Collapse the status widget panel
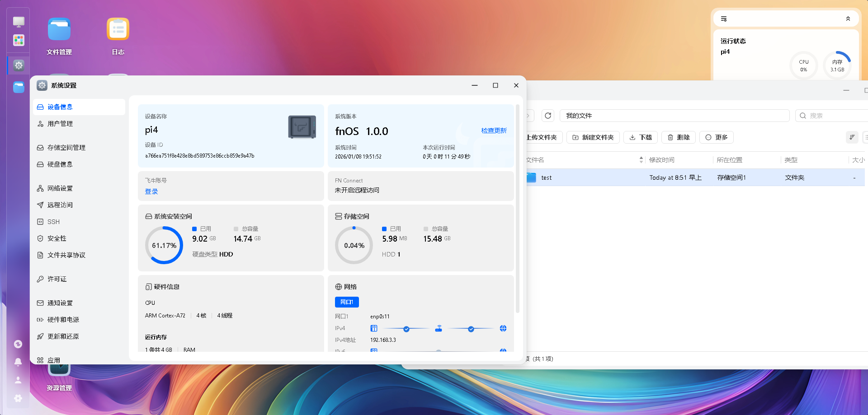The image size is (868, 415). pyautogui.click(x=848, y=19)
